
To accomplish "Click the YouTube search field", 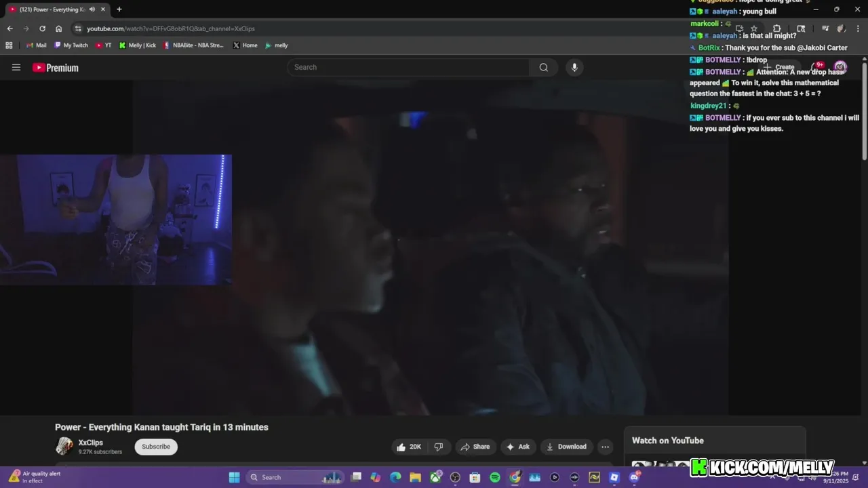I will (x=408, y=67).
